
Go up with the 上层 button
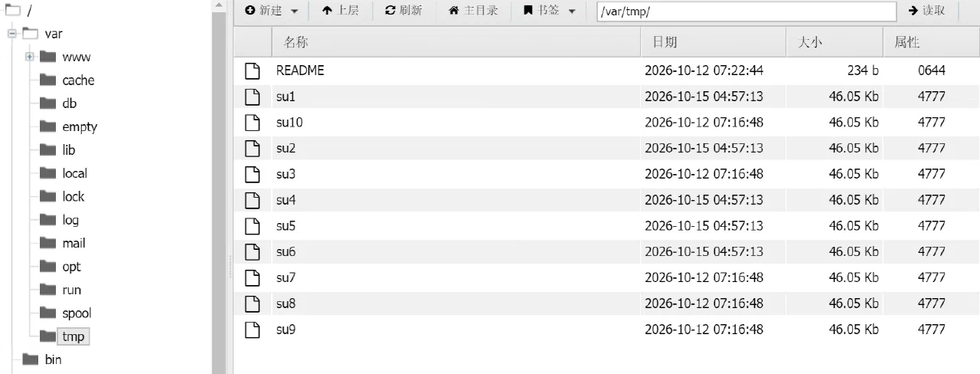pos(341,11)
